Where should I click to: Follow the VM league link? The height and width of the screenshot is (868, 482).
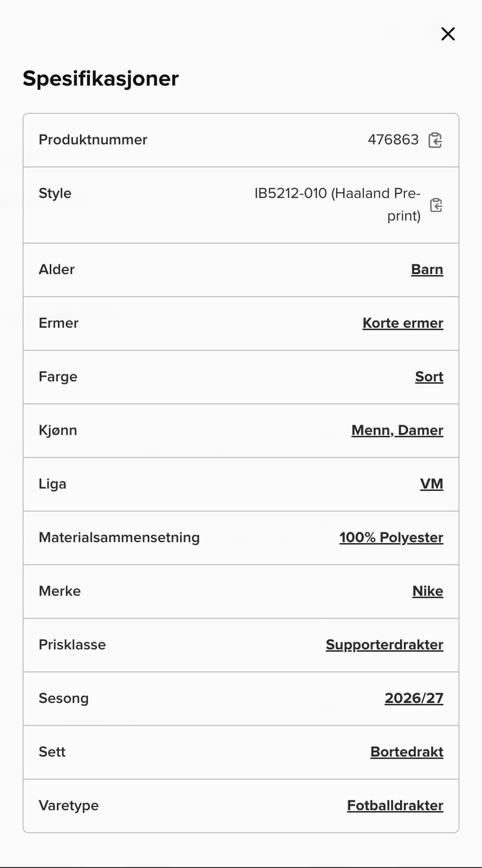point(431,484)
